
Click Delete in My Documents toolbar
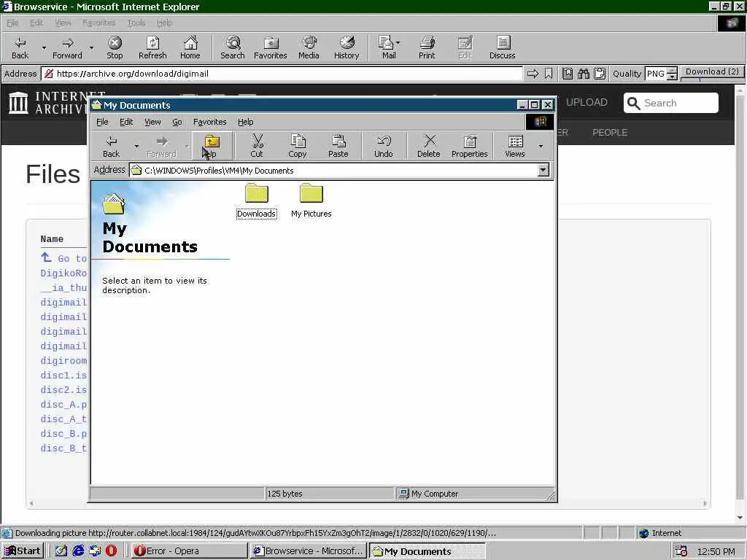tap(429, 147)
